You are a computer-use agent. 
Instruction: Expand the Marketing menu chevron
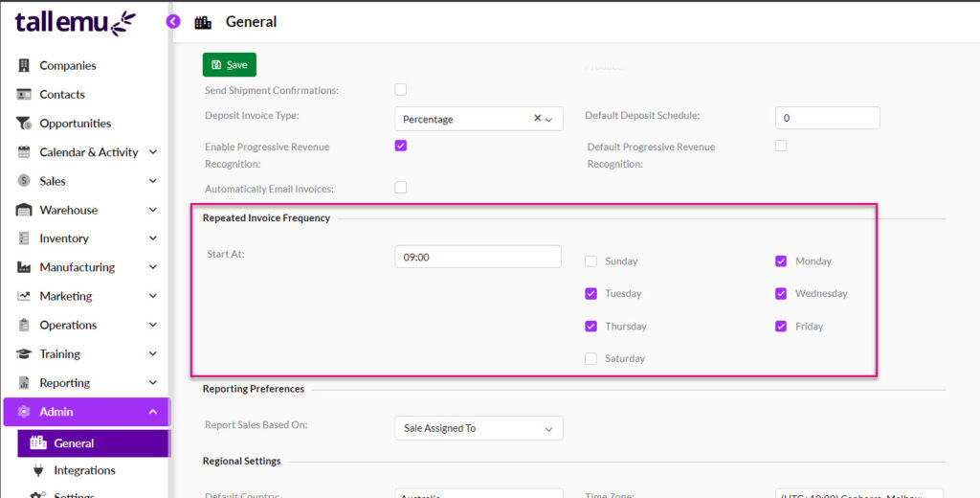click(x=153, y=296)
